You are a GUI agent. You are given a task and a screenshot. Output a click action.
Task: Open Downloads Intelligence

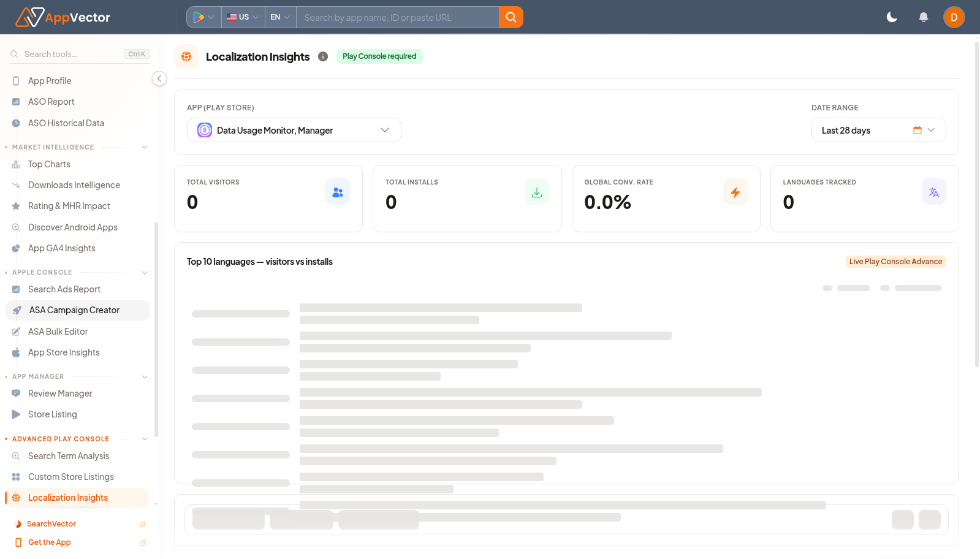click(x=77, y=185)
